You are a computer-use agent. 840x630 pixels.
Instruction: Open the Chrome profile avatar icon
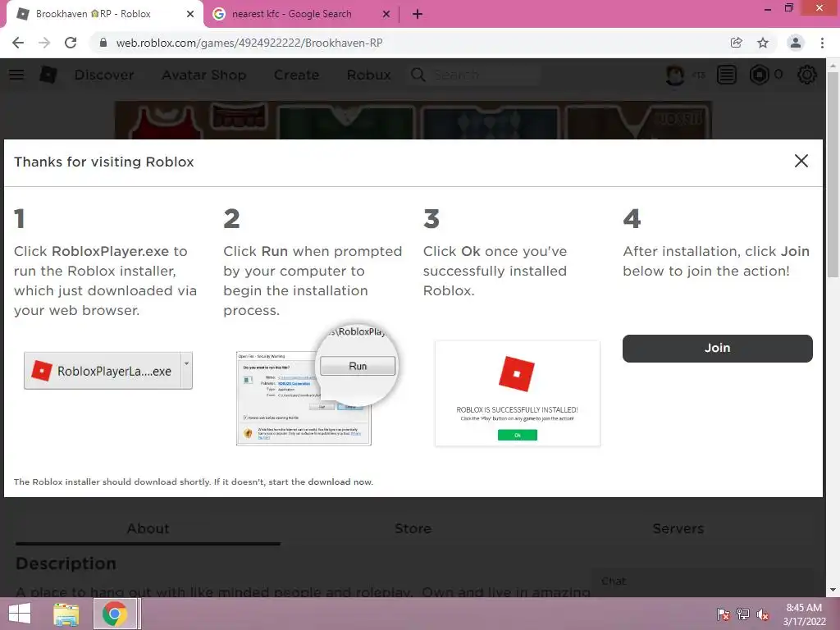796,43
